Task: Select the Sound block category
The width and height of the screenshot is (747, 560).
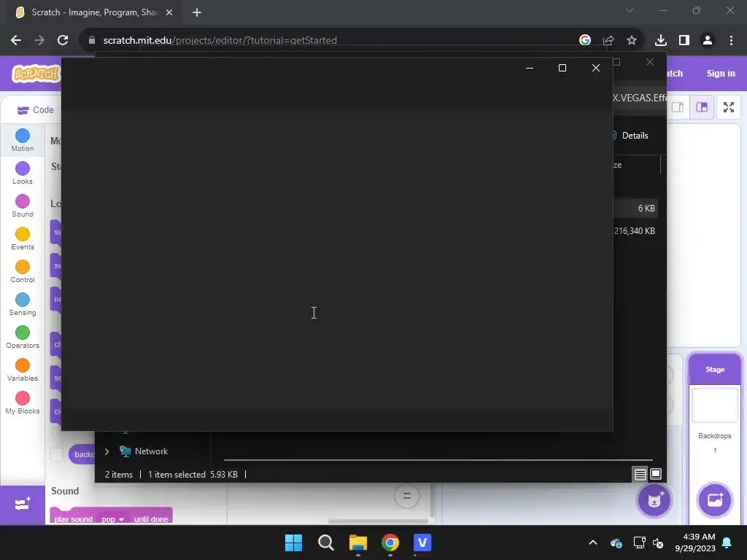Action: 23,206
